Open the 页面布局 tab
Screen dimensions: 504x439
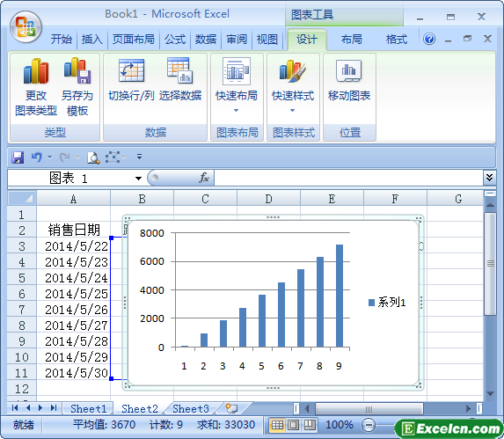pos(133,40)
